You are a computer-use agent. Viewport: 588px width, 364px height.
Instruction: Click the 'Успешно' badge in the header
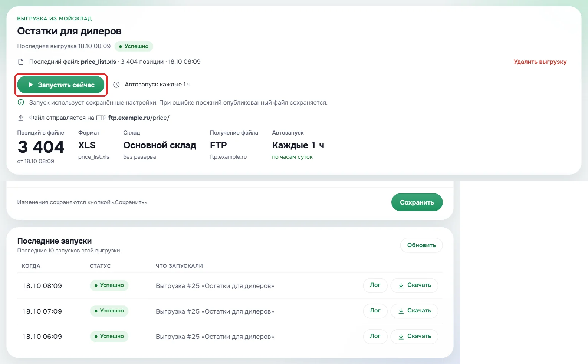tap(134, 46)
